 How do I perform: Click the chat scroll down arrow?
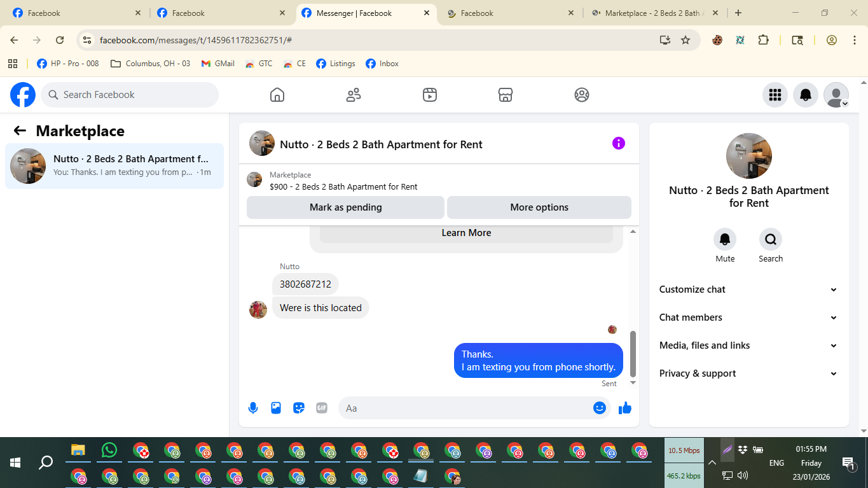(633, 383)
